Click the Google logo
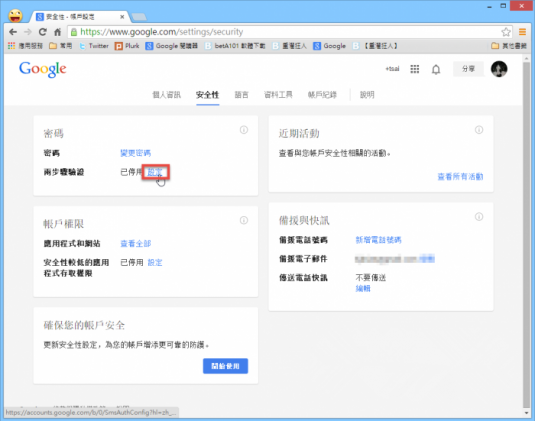 tap(43, 70)
